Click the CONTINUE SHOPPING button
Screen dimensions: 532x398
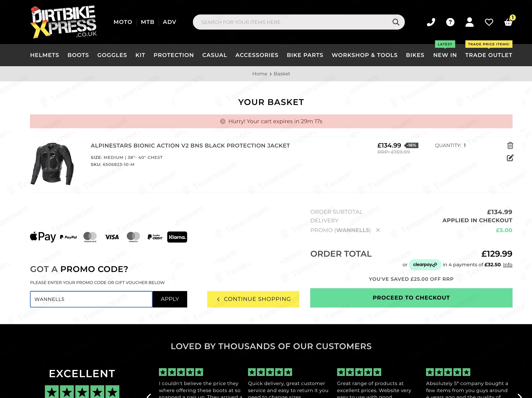tap(253, 299)
